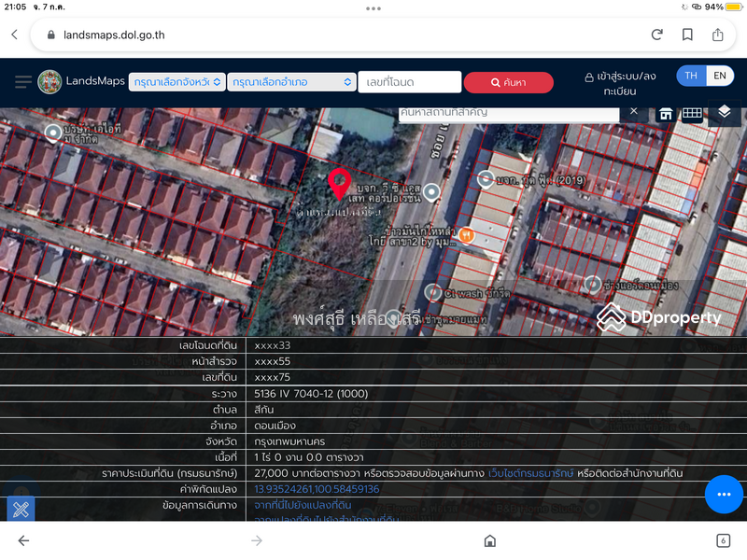Open the จากที่นี่ไปยังแปลงที่ดิน directions link
Viewport: 747px width, 560px height.
[303, 505]
